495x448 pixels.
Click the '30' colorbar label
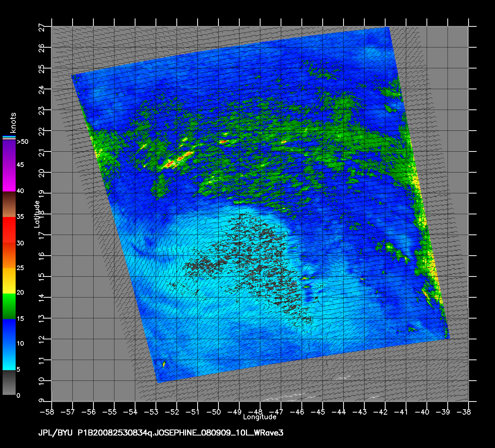pos(20,243)
